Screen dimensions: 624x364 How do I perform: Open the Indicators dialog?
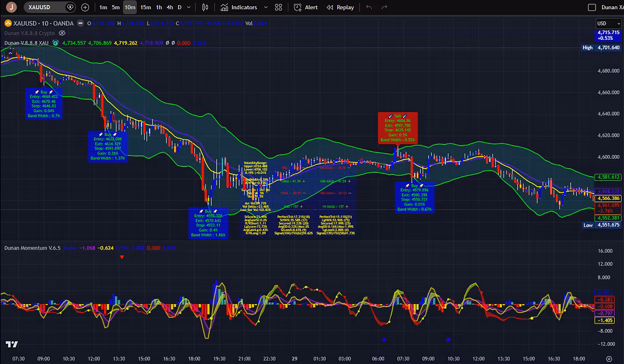click(239, 7)
